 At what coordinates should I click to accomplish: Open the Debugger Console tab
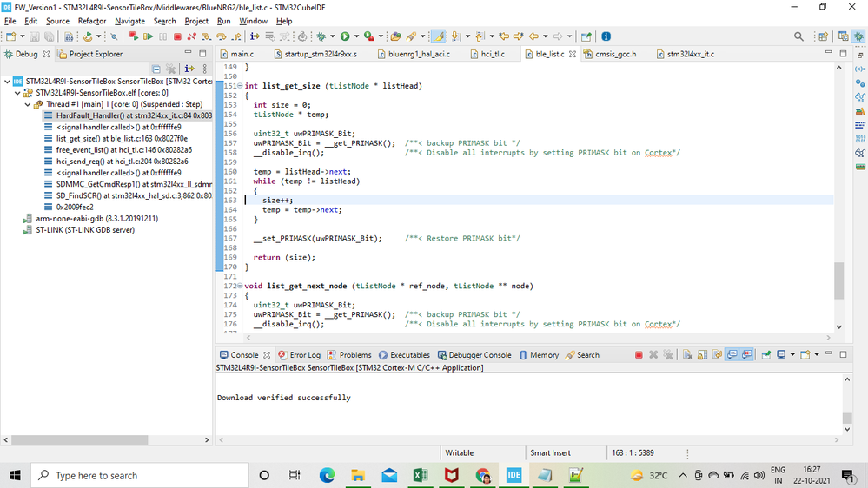pyautogui.click(x=480, y=355)
